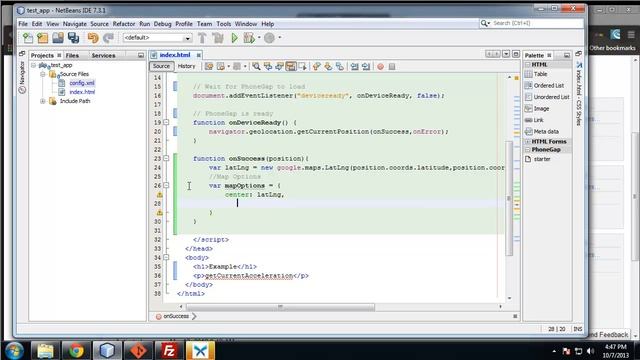Fold the body tag at line 34
The height and width of the screenshot is (360, 640).
(166, 258)
